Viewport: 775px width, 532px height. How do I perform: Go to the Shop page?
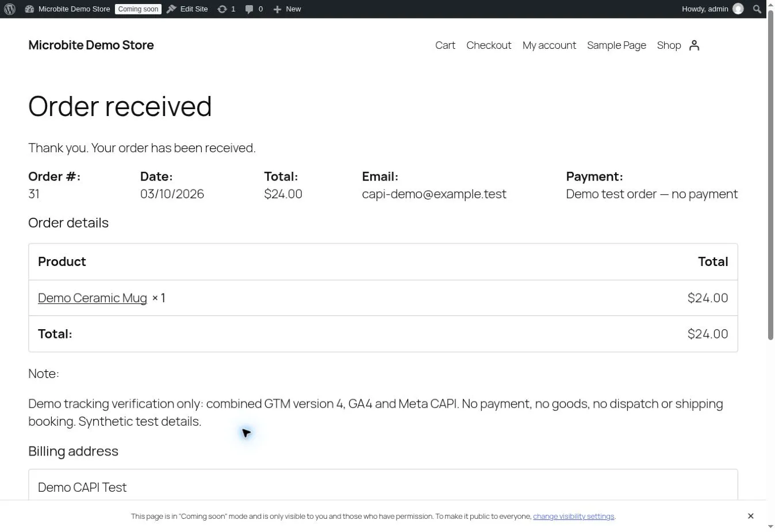[669, 45]
